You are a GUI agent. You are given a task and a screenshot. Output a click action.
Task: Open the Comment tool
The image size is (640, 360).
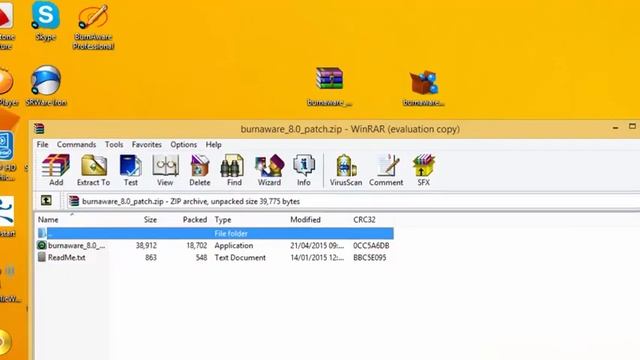(386, 170)
